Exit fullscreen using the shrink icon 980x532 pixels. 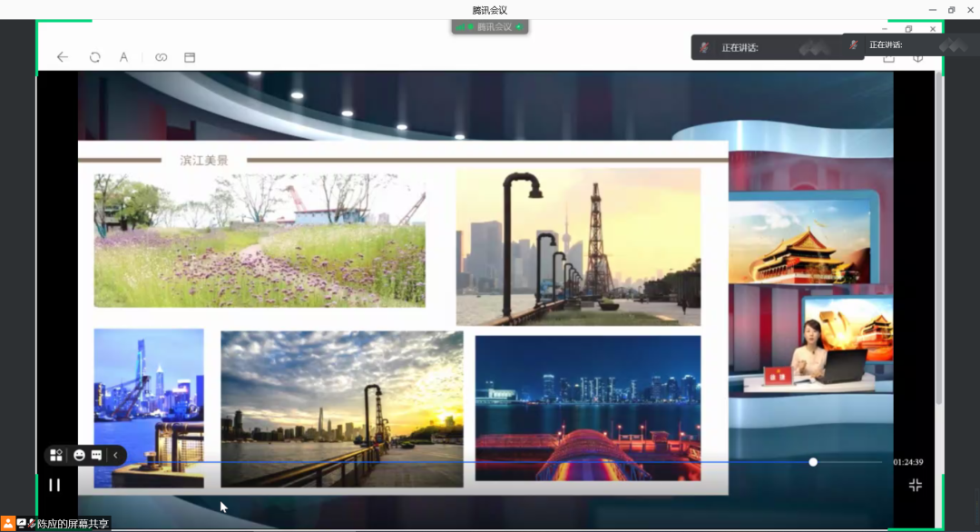[915, 485]
